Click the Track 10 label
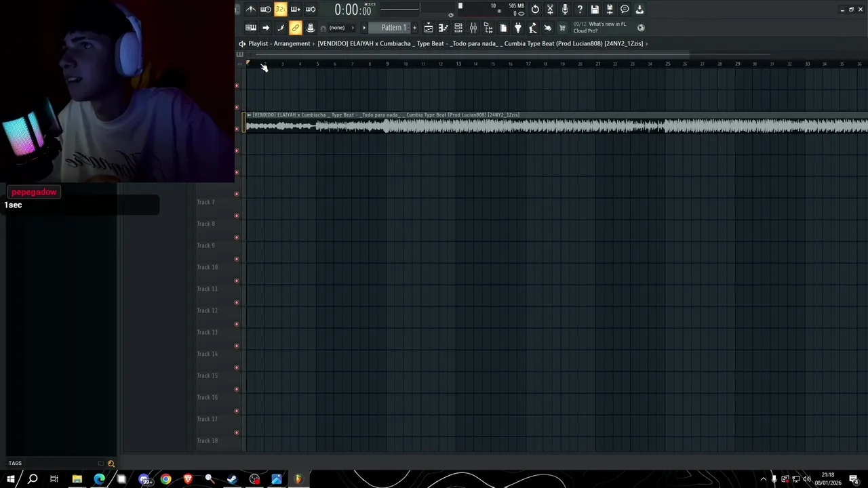This screenshot has height=488, width=868. coord(207,267)
